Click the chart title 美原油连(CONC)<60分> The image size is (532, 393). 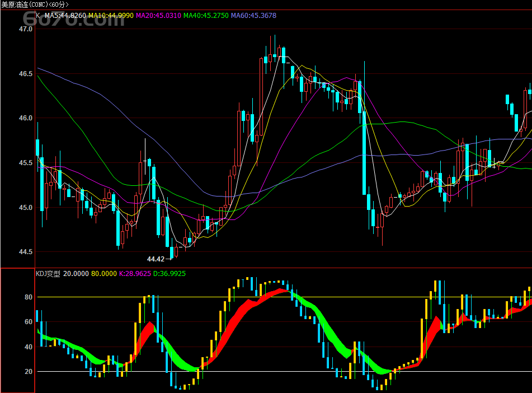35,4
